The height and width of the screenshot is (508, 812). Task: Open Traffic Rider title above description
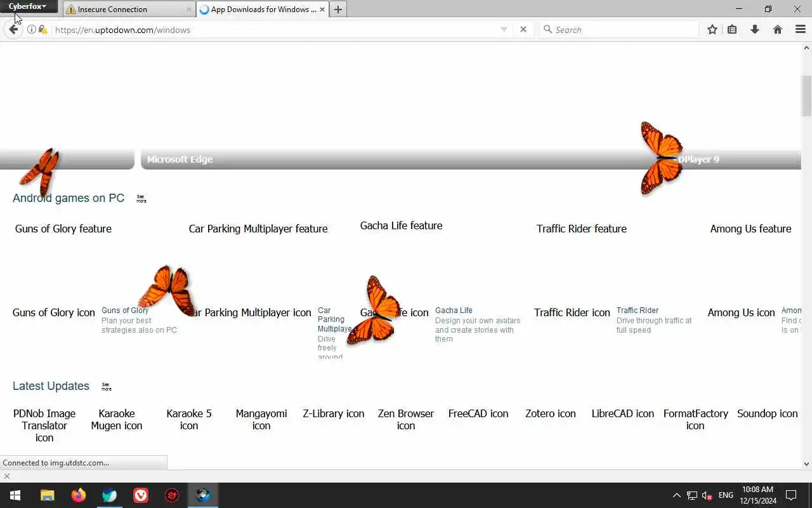tap(638, 311)
